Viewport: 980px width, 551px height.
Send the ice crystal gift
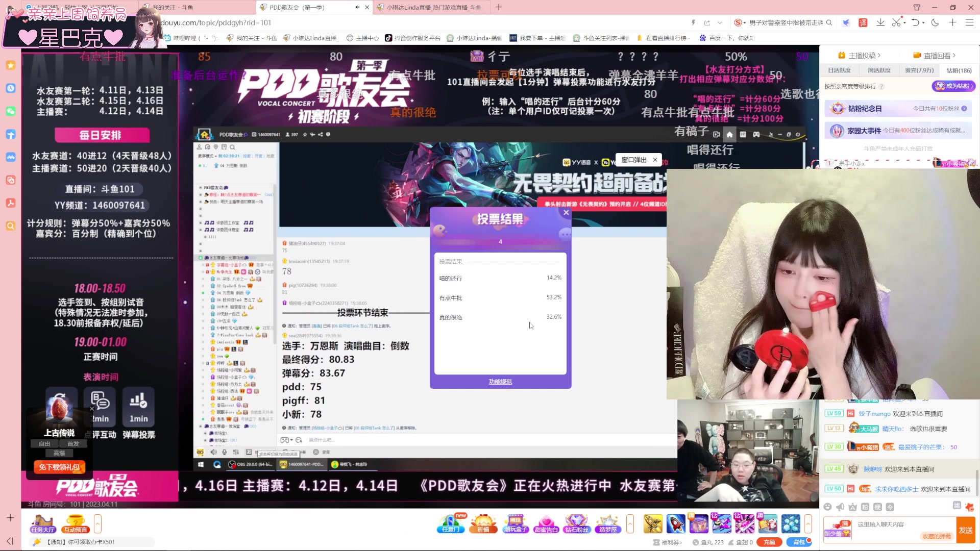pyautogui.click(x=791, y=524)
